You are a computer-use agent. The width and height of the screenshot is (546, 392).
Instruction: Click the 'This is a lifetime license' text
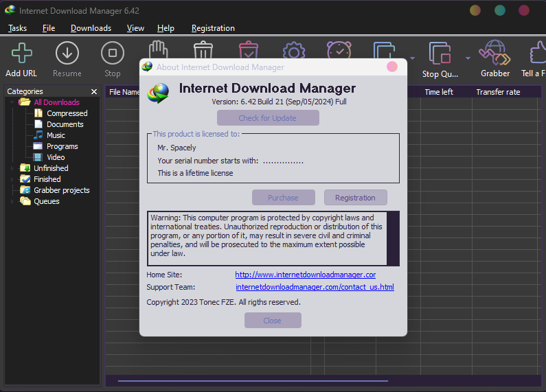coord(195,173)
